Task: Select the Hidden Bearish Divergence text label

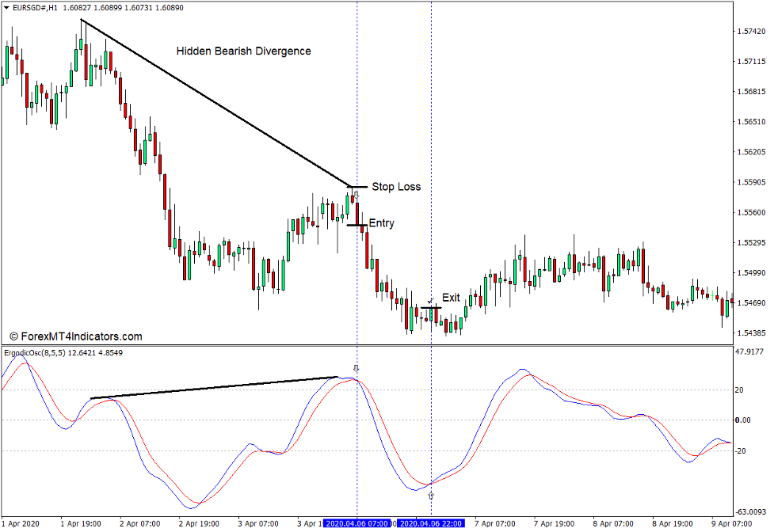Action: (243, 51)
